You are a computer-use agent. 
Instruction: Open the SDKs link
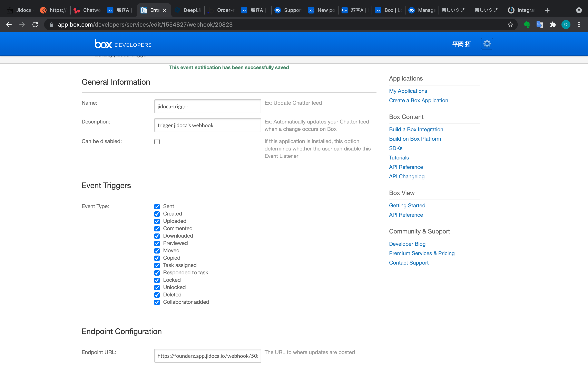click(395, 148)
